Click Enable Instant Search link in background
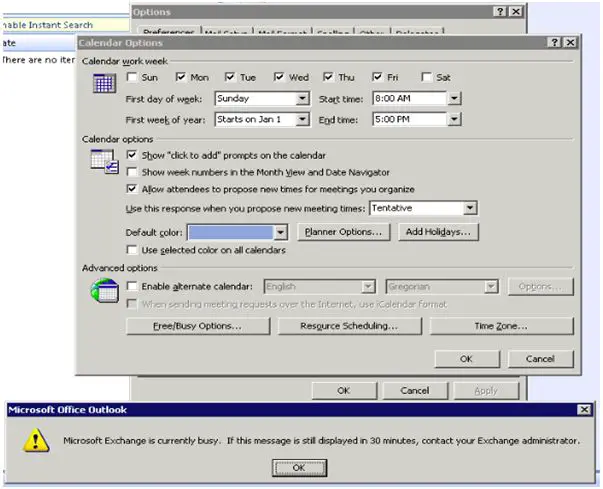This screenshot has width=603, height=489. click(x=47, y=25)
